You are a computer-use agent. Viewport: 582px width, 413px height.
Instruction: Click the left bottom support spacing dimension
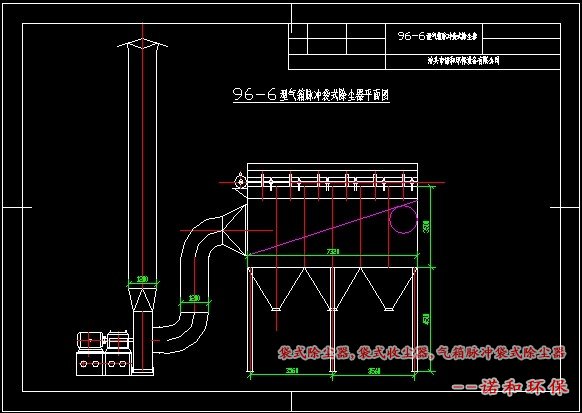[x=291, y=371]
